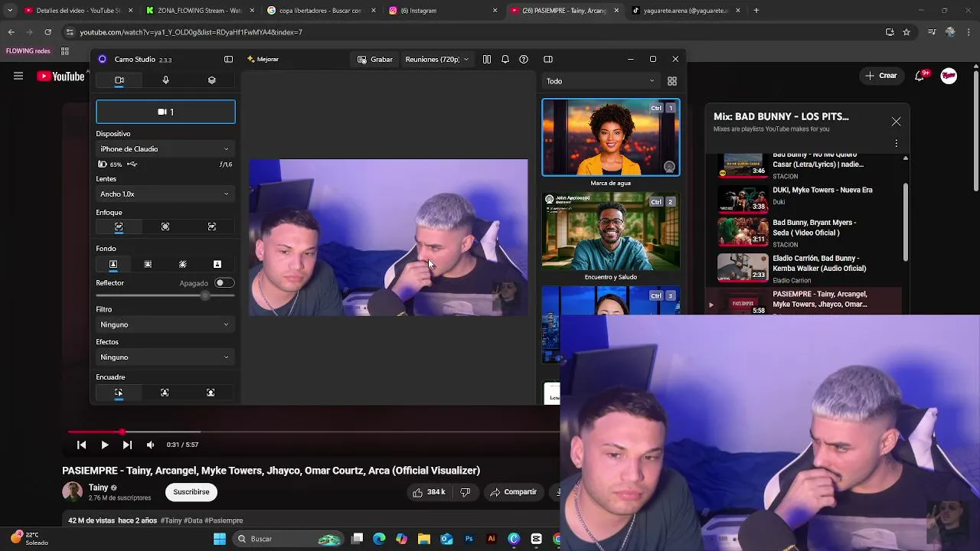Open the Camo overlays layers tab

[212, 80]
